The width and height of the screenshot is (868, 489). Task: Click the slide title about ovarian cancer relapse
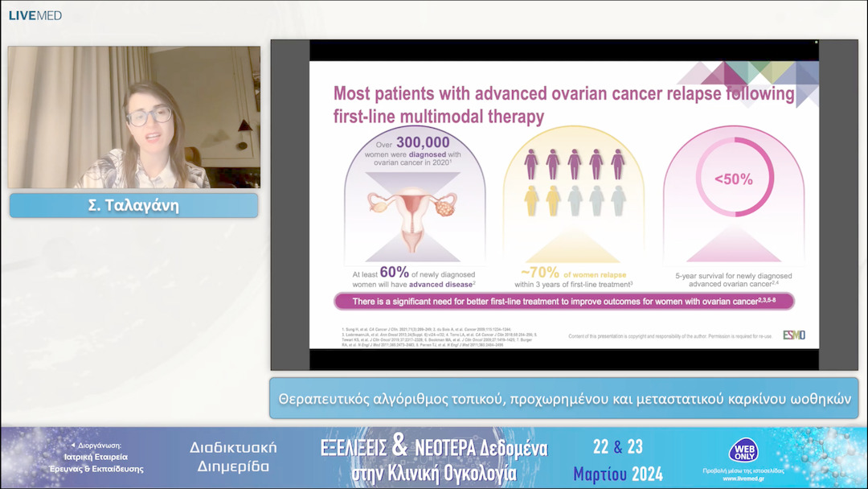563,105
